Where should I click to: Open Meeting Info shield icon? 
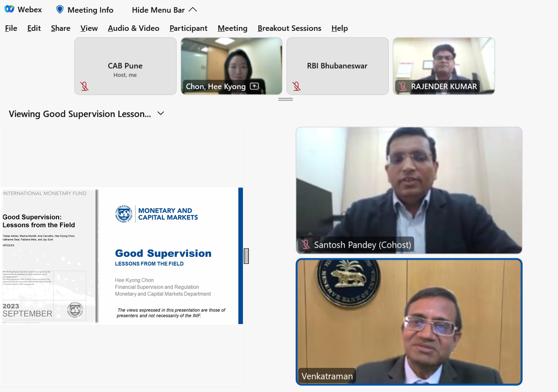60,9
